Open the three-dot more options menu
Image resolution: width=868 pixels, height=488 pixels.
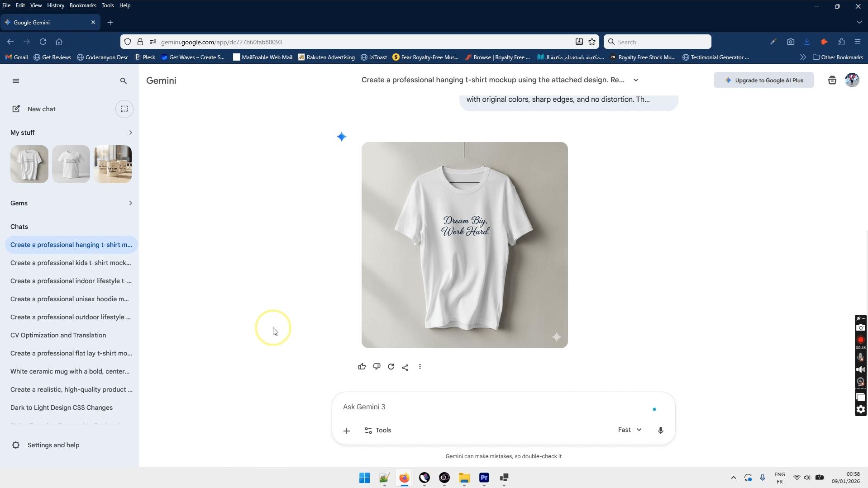click(420, 367)
